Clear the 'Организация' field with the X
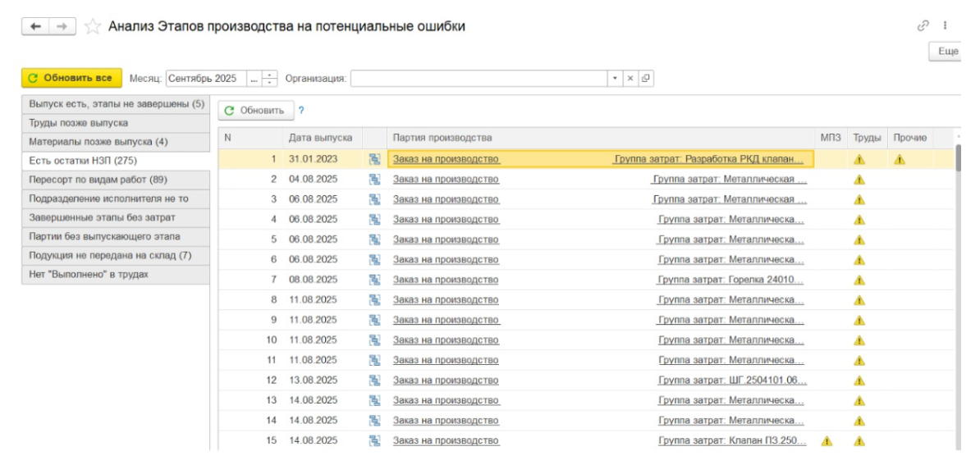This screenshot has width=980, height=474. pyautogui.click(x=630, y=79)
